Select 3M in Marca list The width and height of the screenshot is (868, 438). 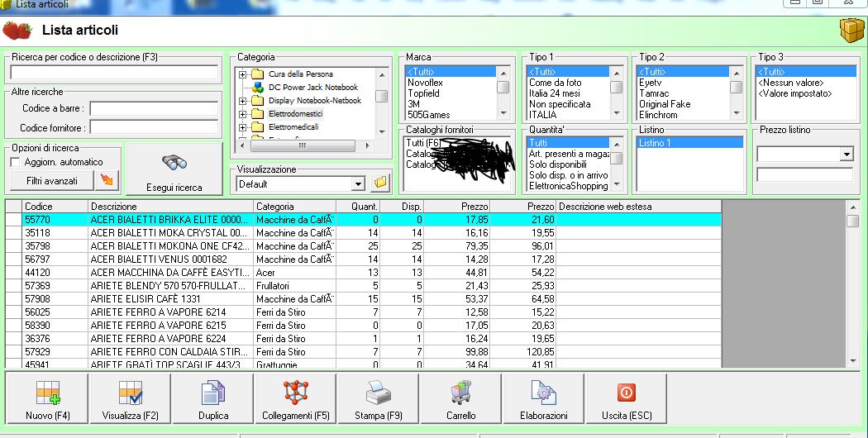point(414,104)
